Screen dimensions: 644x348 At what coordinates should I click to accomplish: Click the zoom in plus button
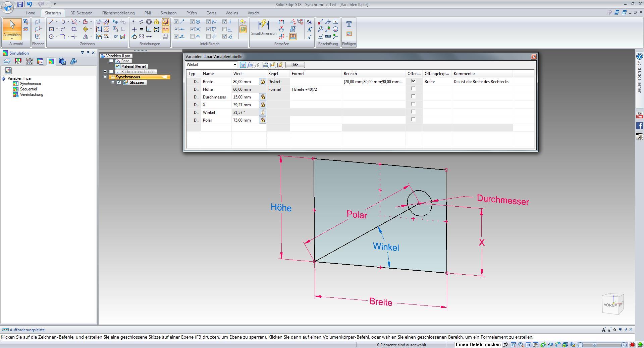pyautogui.click(x=624, y=345)
